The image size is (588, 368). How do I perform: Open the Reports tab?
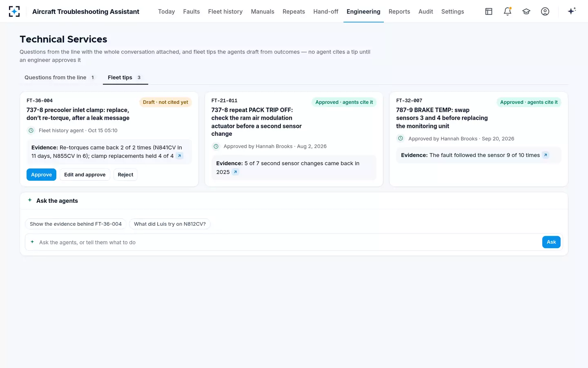(x=399, y=11)
